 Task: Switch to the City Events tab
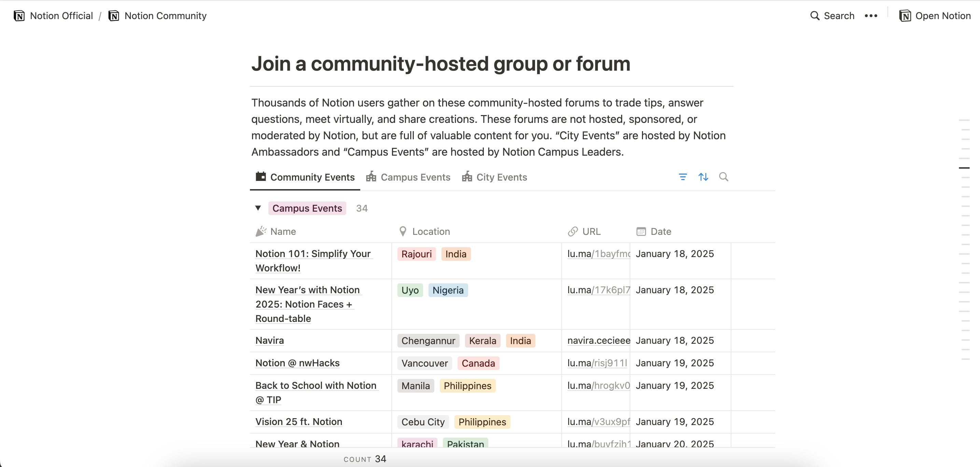tap(494, 177)
